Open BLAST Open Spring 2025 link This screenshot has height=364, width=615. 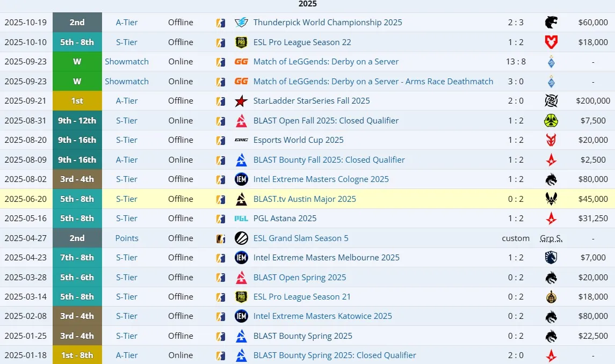coord(300,278)
